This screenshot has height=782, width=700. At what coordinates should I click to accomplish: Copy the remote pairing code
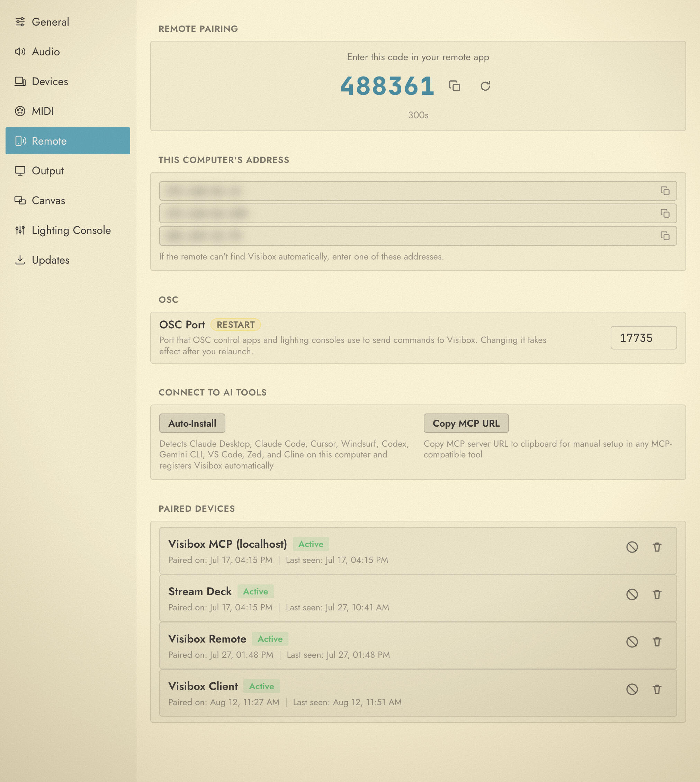click(x=454, y=86)
